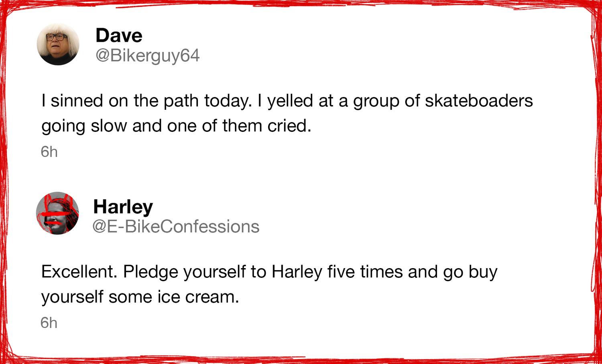Click the Harley display name
602x364 pixels.
pos(123,207)
